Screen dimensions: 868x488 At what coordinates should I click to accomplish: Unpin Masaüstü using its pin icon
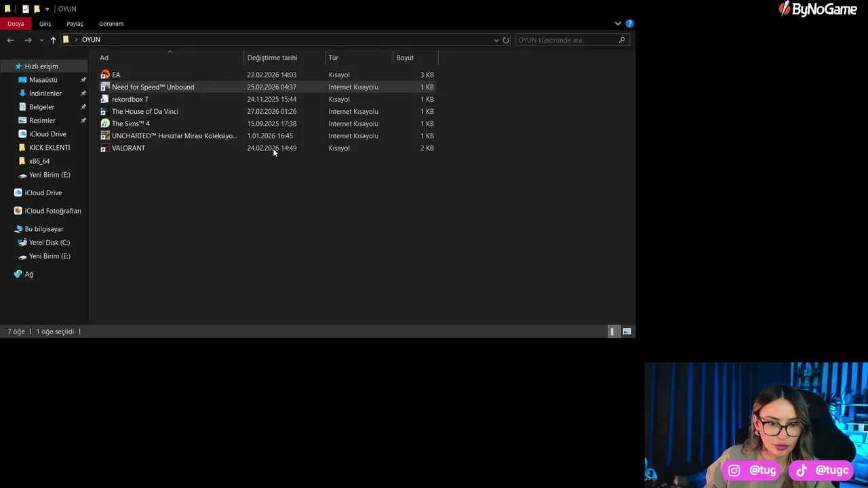(83, 80)
